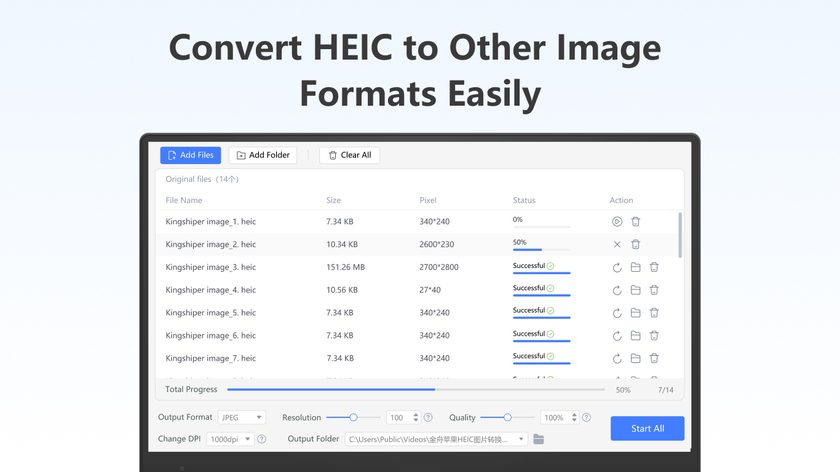
Task: Open the Change DPI 1000dpi dropdown
Action: point(230,439)
